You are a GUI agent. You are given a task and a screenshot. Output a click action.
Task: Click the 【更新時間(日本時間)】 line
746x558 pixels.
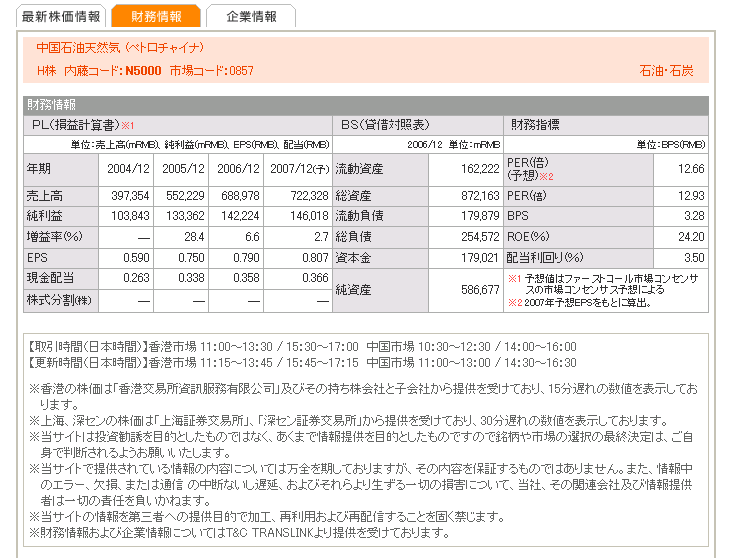tap(302, 362)
